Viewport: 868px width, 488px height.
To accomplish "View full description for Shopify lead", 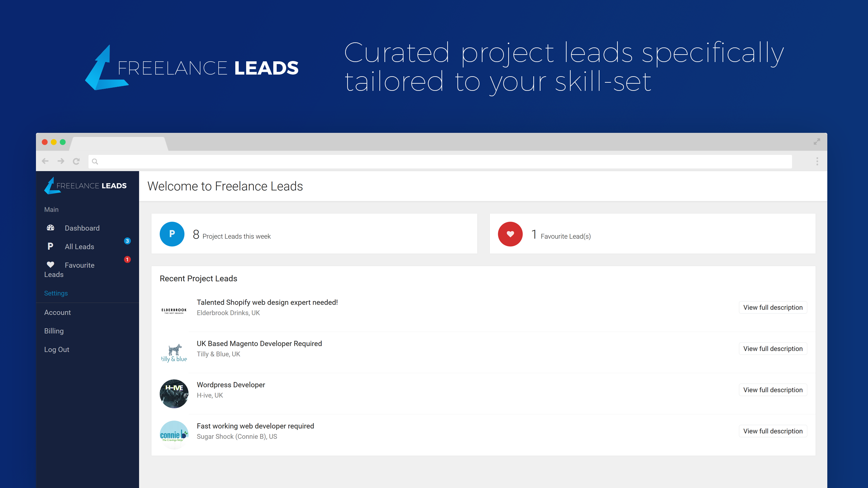I will point(773,307).
